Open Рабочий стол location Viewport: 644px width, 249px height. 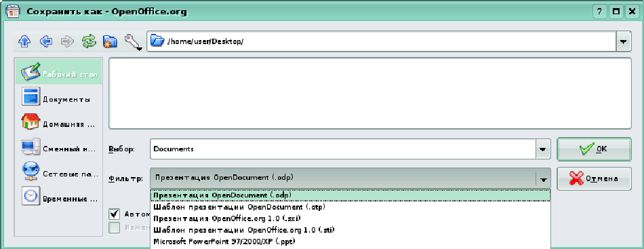click(x=59, y=71)
